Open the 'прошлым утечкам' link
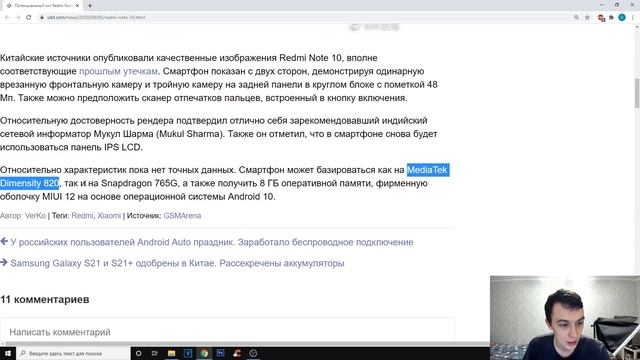The image size is (640, 360). [x=118, y=71]
